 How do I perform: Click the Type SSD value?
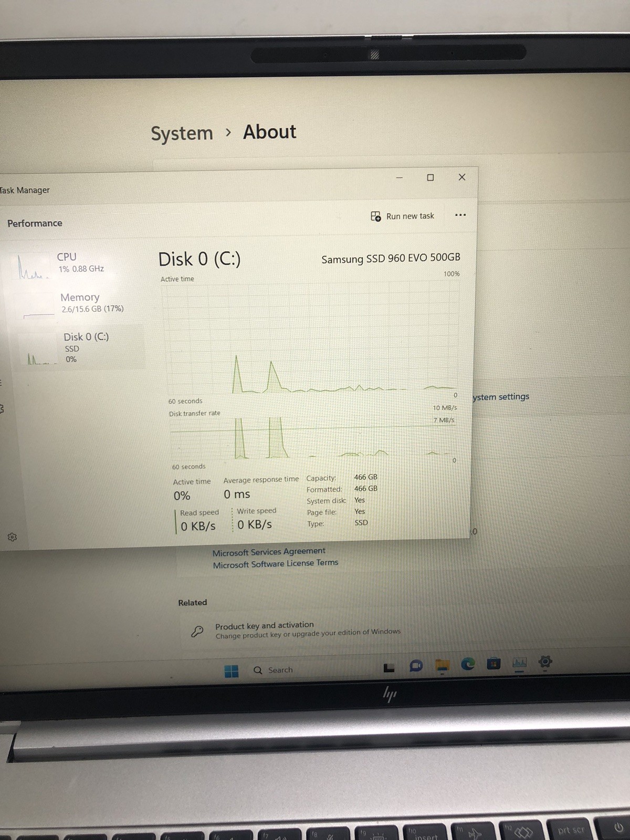tap(361, 523)
